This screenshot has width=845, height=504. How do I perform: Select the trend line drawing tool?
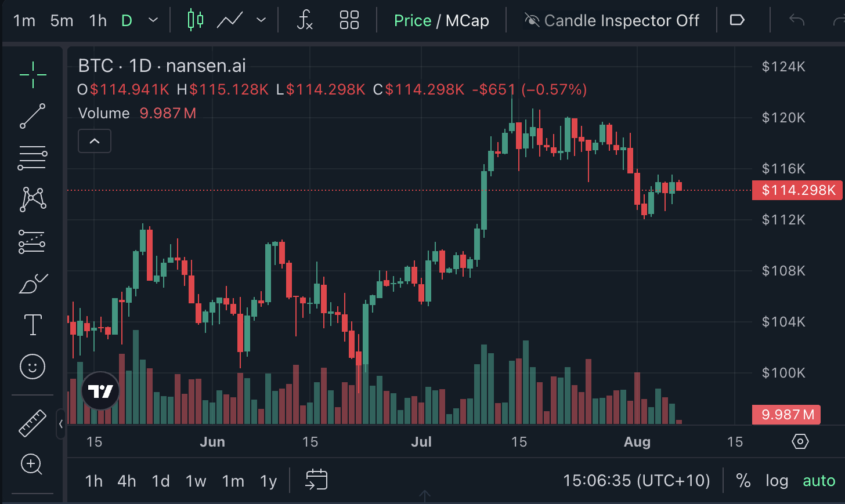click(32, 115)
